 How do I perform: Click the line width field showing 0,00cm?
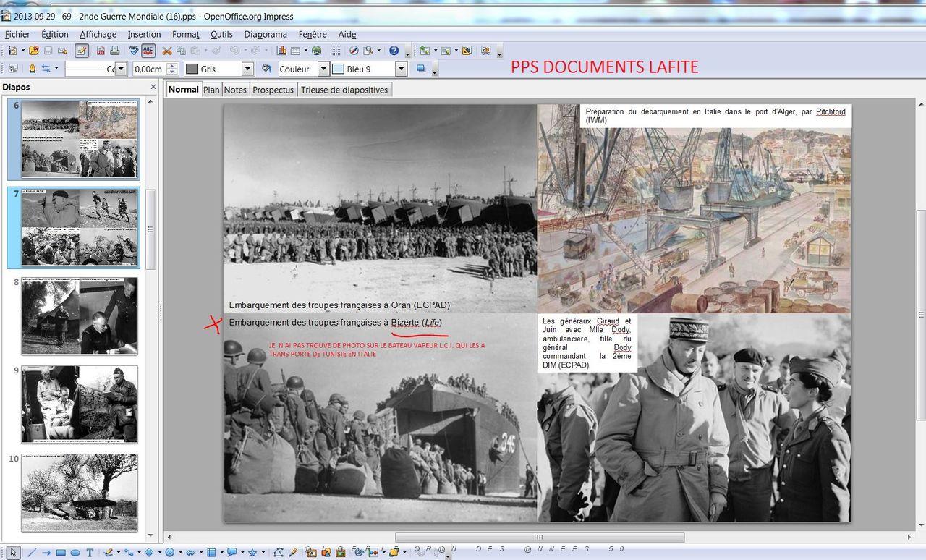click(149, 69)
